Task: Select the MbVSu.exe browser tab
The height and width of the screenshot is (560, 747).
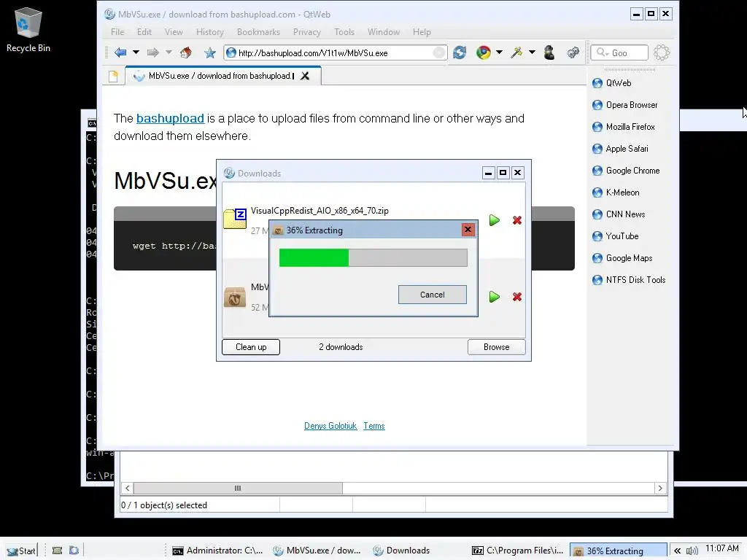Action: (223, 76)
